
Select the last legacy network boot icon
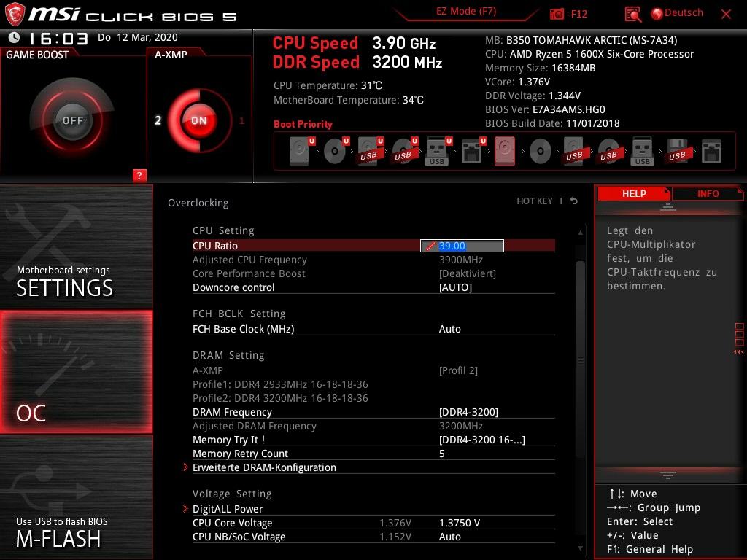(712, 152)
